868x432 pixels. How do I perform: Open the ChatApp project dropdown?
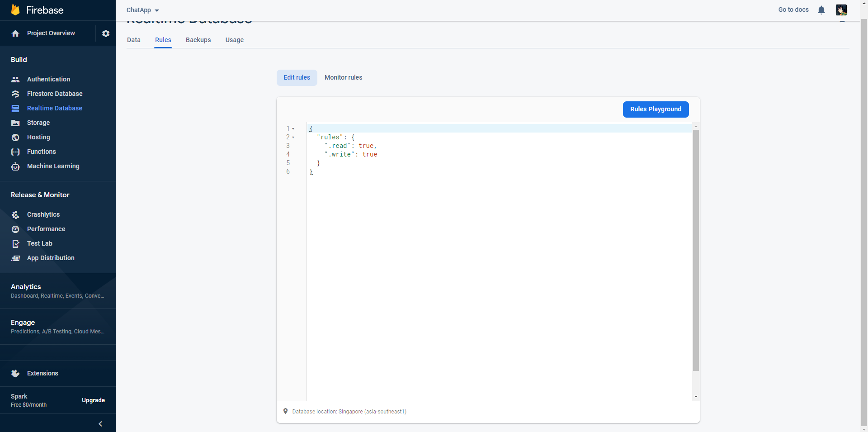(143, 10)
